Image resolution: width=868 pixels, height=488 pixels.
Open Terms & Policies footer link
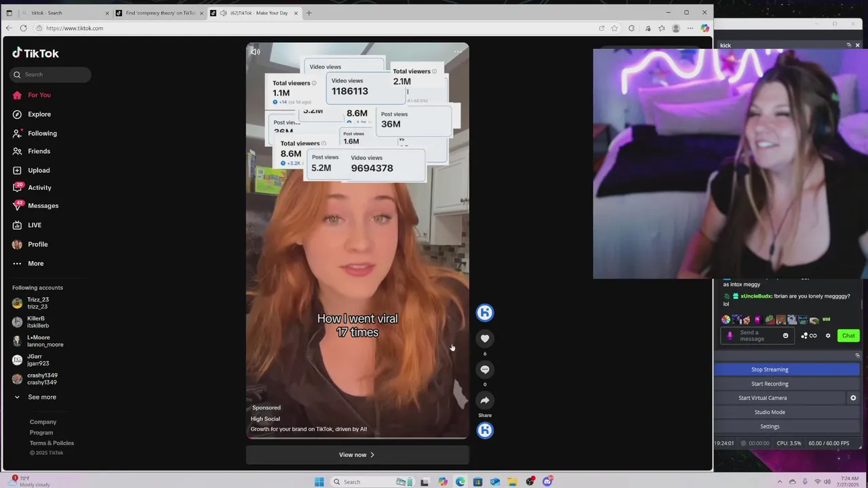click(52, 443)
